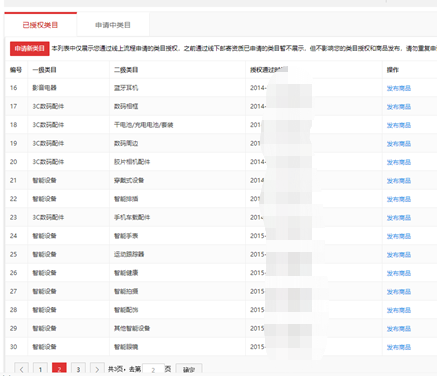Focus the go-to-page number input field
437x376 pixels.
tap(153, 369)
